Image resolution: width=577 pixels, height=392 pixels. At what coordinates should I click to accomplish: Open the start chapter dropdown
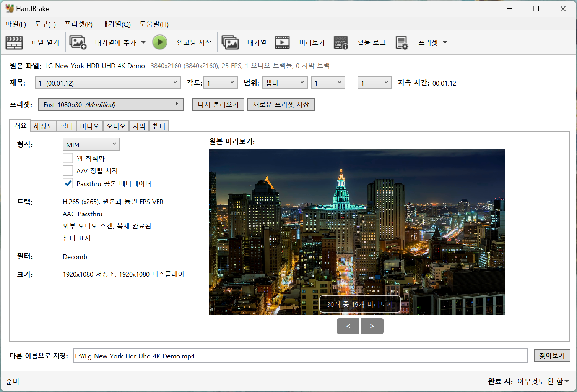[328, 83]
